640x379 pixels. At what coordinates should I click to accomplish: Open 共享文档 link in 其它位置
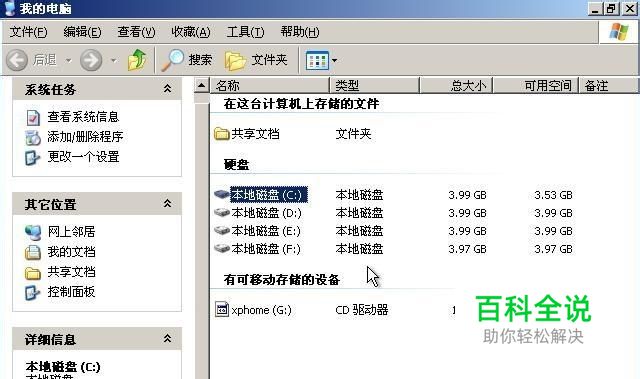[71, 272]
